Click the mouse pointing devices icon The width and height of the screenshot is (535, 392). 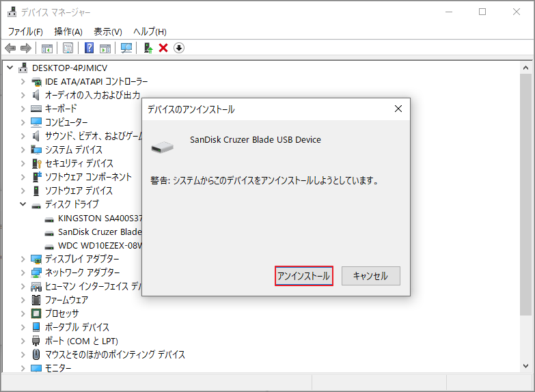coord(36,354)
